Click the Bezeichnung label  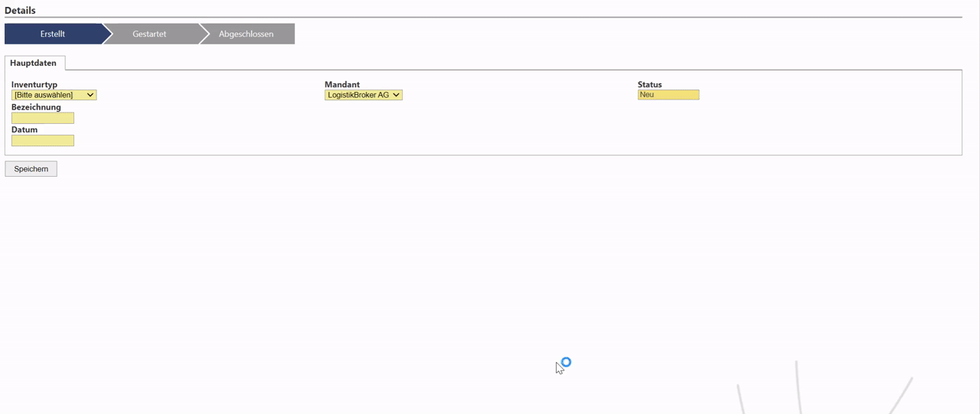point(36,107)
